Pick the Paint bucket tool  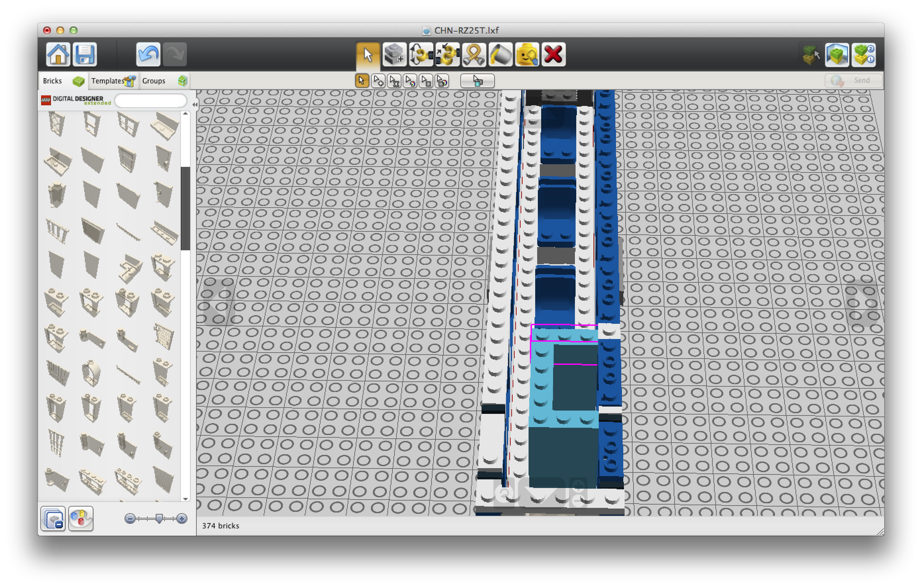coord(500,55)
